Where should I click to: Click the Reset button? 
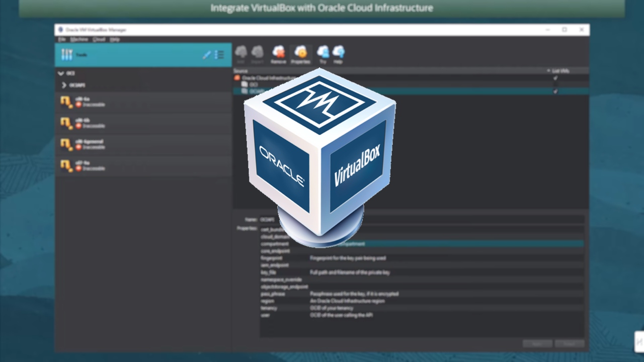tap(570, 344)
